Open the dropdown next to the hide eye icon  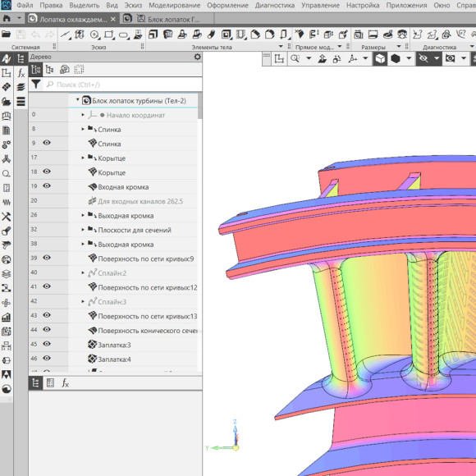tap(437, 58)
